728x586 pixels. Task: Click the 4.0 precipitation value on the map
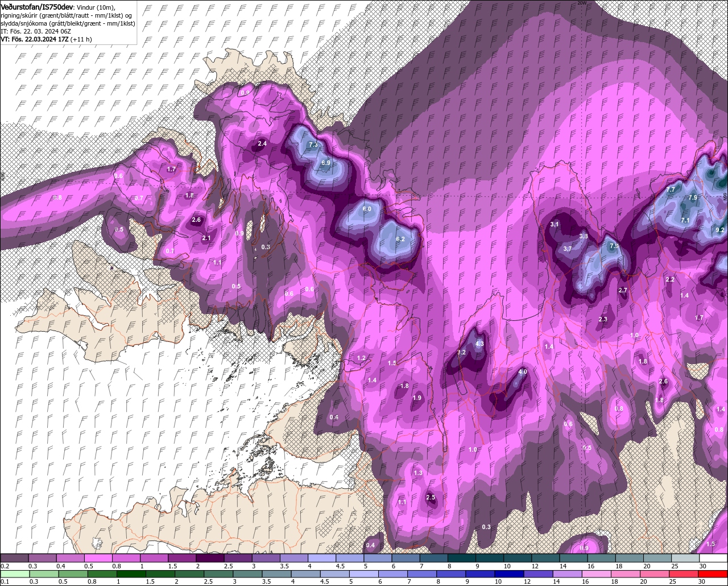click(523, 372)
